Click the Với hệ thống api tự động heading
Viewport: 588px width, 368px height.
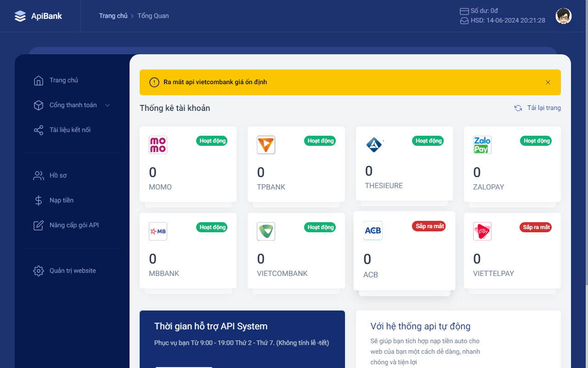point(421,327)
